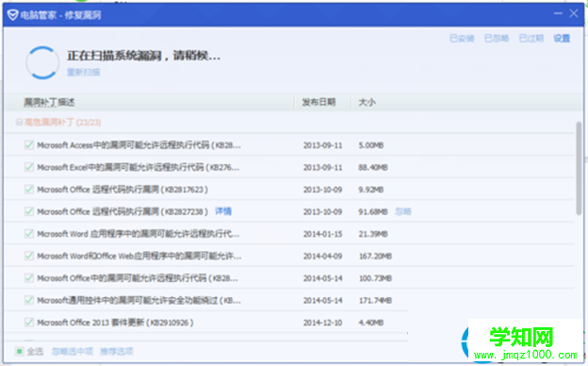Open the 已过期 tab
This screenshot has width=588, height=366.
(531, 39)
